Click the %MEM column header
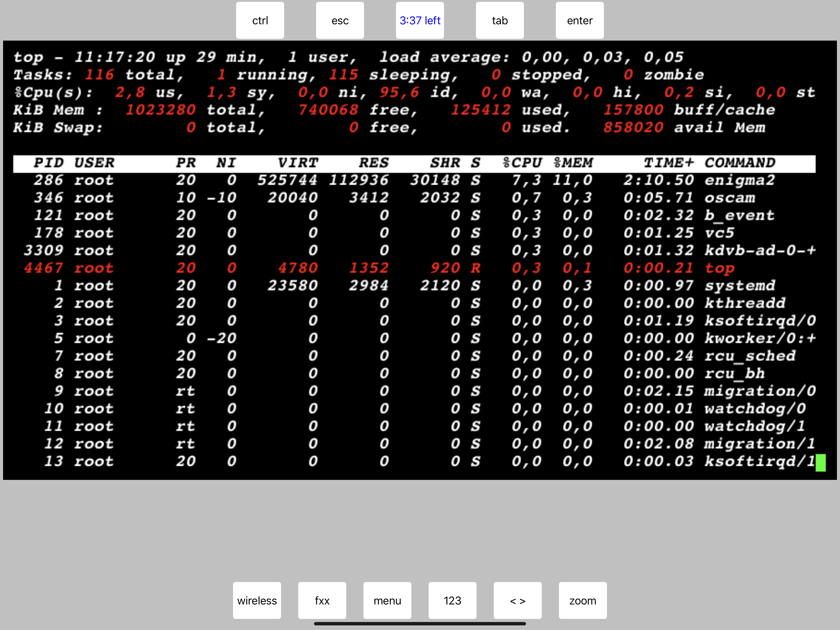This screenshot has height=630, width=840. click(x=573, y=163)
